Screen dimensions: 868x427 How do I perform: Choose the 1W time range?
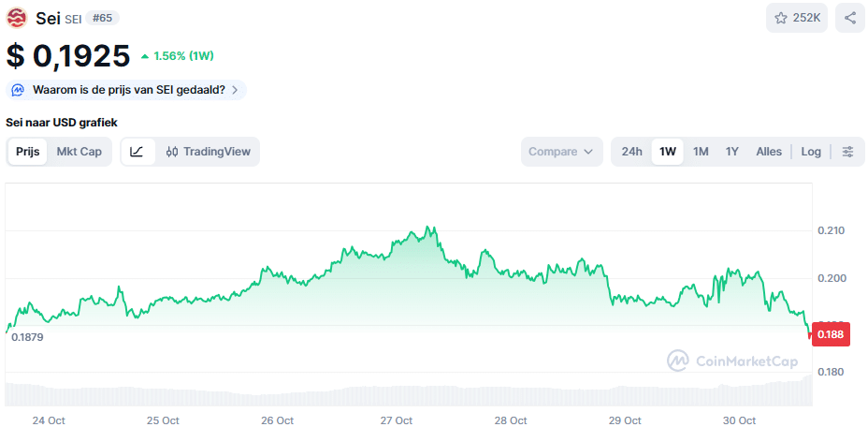pyautogui.click(x=668, y=152)
